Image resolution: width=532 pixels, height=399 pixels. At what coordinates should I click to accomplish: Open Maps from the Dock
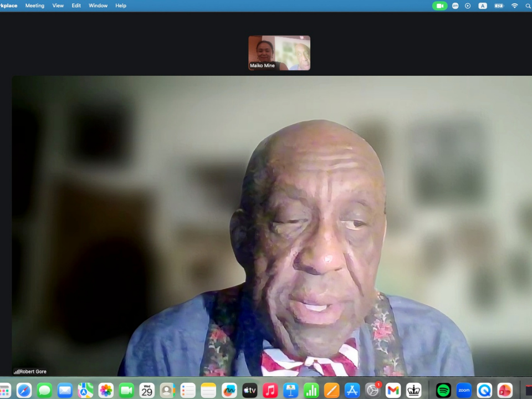[x=85, y=391]
